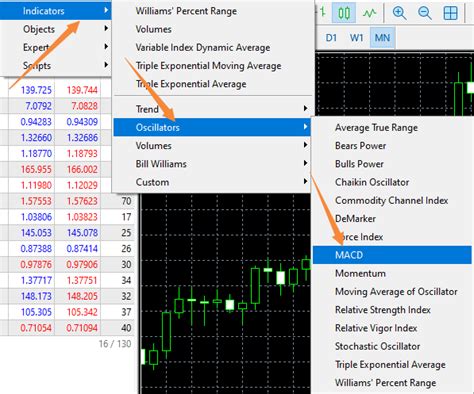This screenshot has width=474, height=394.
Task: Click ask price 148.205
Action: 82,296
